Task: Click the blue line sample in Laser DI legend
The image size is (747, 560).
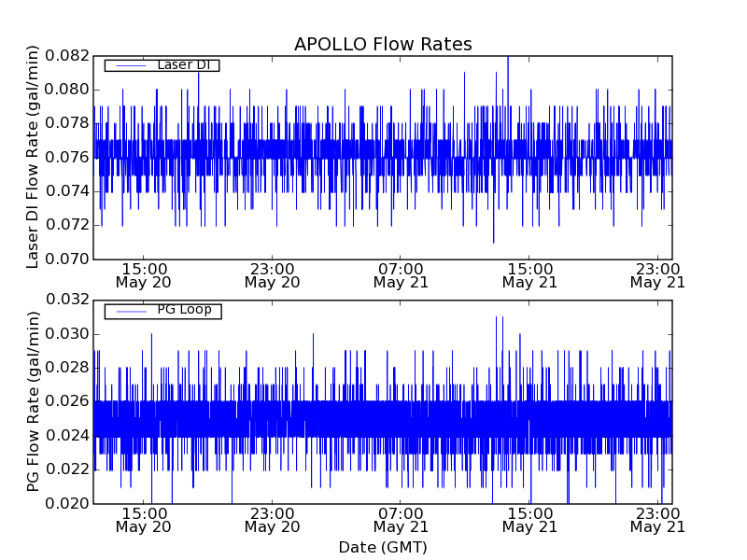Action: coord(129,65)
